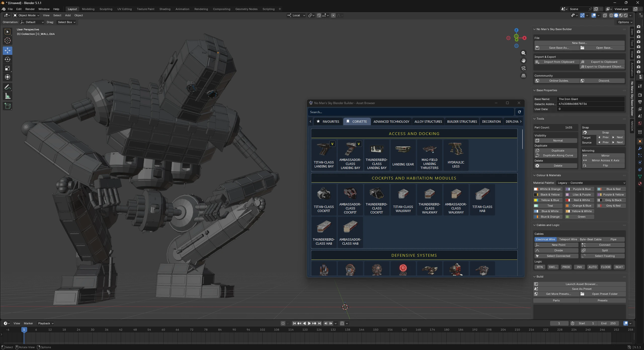Open the Drag Select Box dropdown
Viewport: 644px width, 350px height.
click(66, 22)
